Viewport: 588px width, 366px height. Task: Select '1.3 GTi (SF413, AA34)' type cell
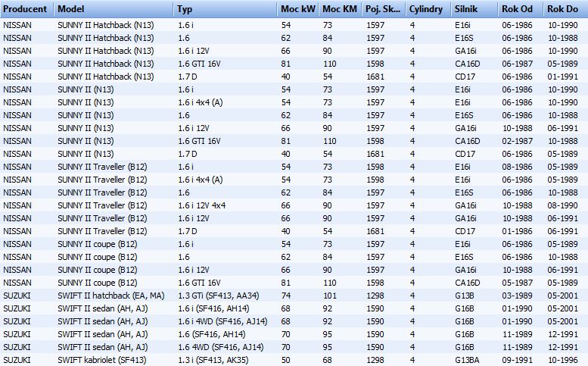coord(219,296)
